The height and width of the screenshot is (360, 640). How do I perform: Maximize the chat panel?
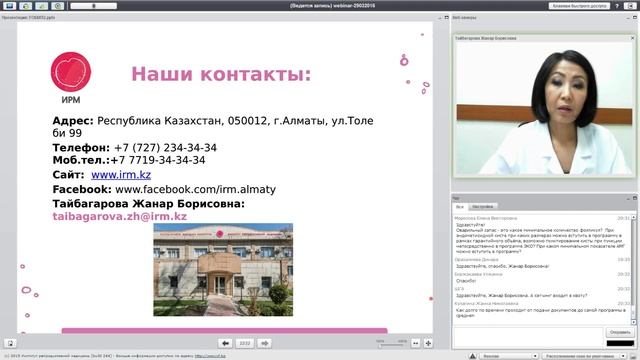click(x=635, y=198)
